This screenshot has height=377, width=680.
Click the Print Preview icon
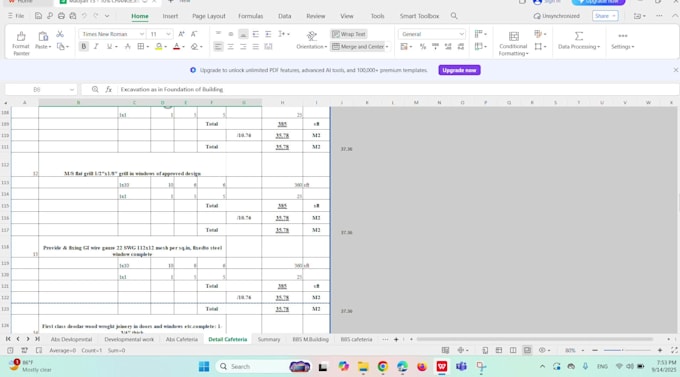click(x=72, y=16)
